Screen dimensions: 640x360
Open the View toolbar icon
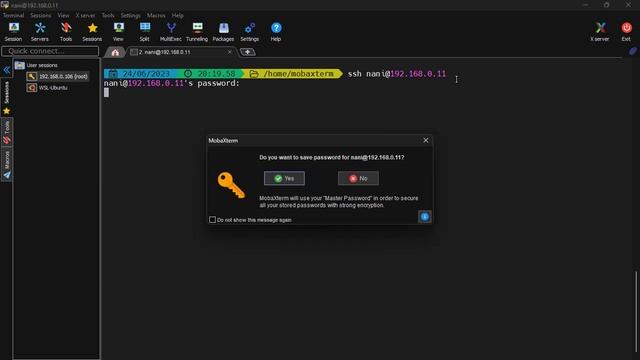[x=118, y=32]
